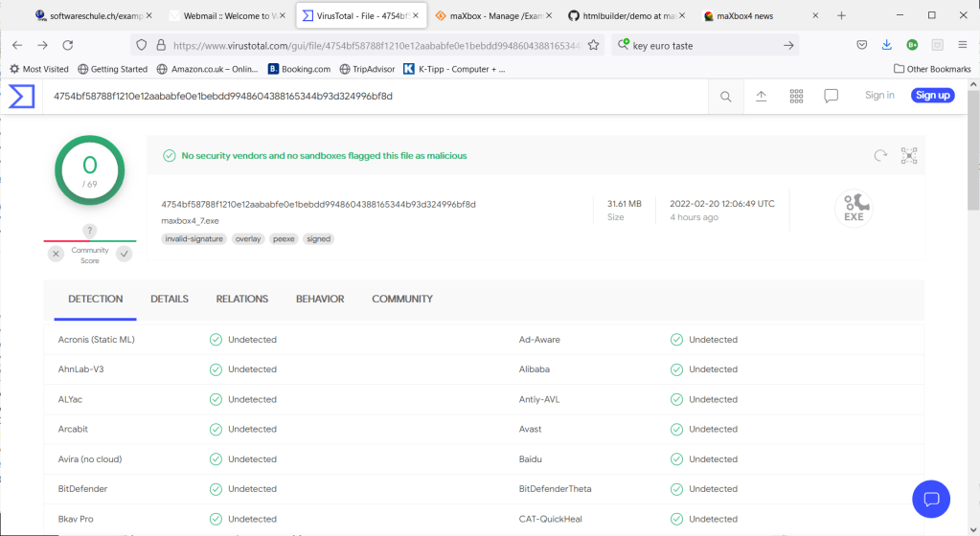This screenshot has width=980, height=536.
Task: Click the Sign up button
Action: point(932,95)
